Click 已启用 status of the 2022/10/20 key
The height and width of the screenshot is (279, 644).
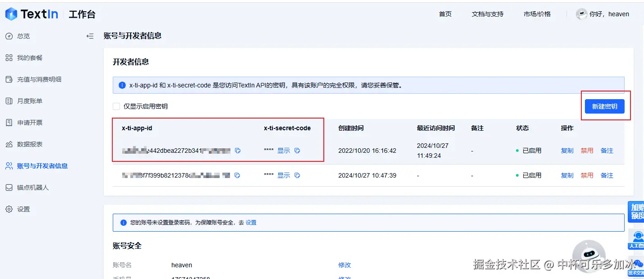pos(529,151)
